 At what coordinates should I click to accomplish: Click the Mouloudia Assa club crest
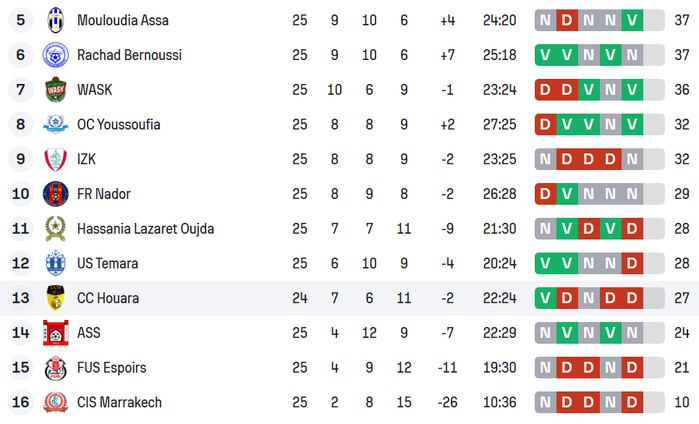[x=55, y=20]
